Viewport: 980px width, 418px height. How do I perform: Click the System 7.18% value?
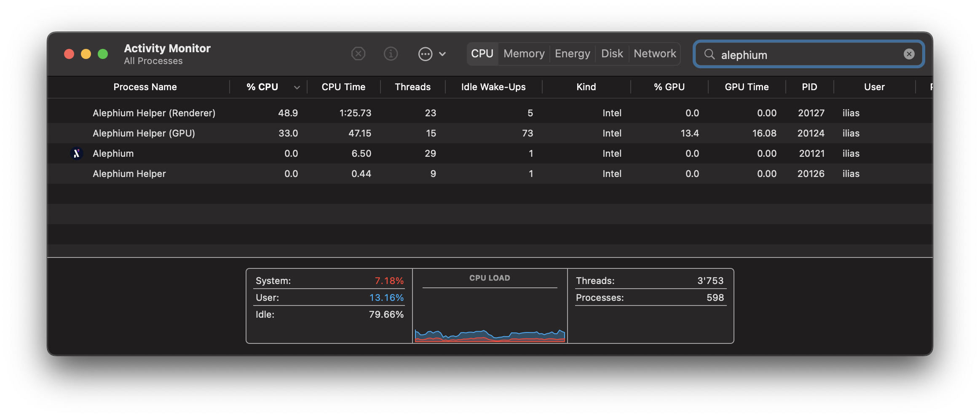pos(389,281)
